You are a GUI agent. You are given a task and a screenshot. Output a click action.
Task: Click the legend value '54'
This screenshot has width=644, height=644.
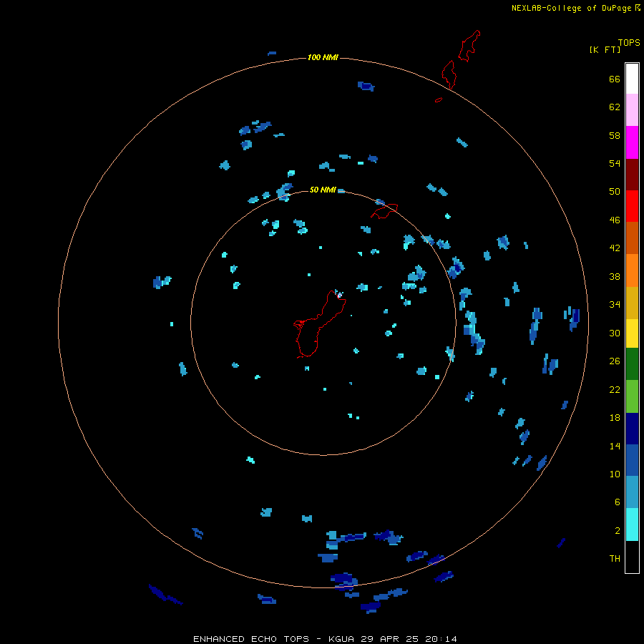[x=615, y=163]
